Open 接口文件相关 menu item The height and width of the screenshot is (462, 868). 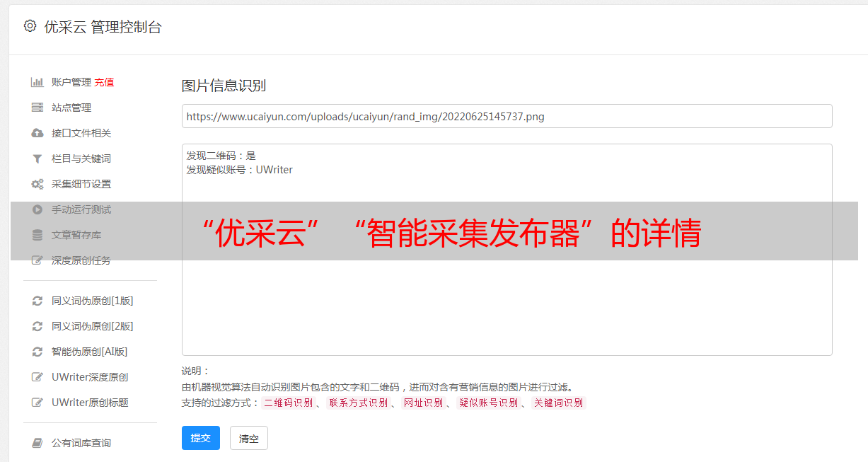click(81, 133)
